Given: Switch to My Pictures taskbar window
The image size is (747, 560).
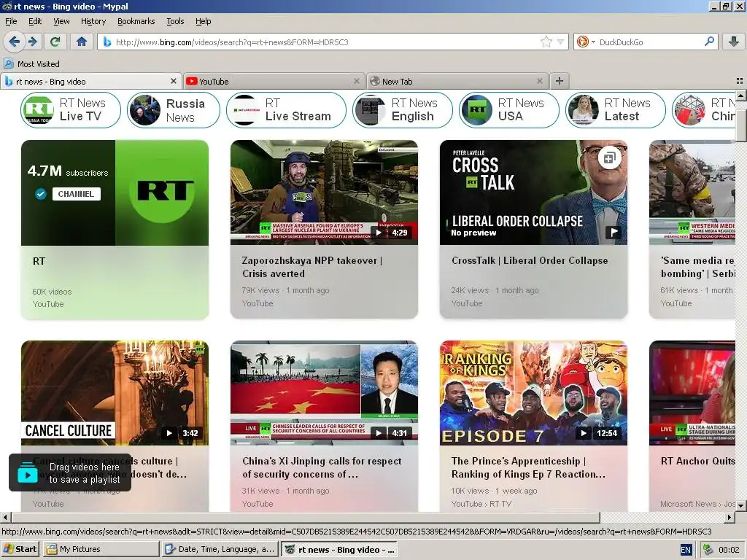Looking at the screenshot, I should click(101, 549).
